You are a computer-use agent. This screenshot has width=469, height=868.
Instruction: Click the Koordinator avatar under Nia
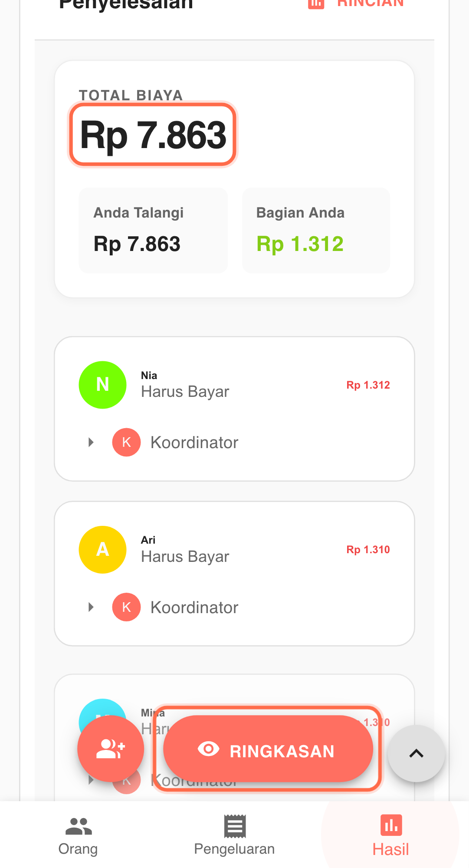tap(126, 442)
